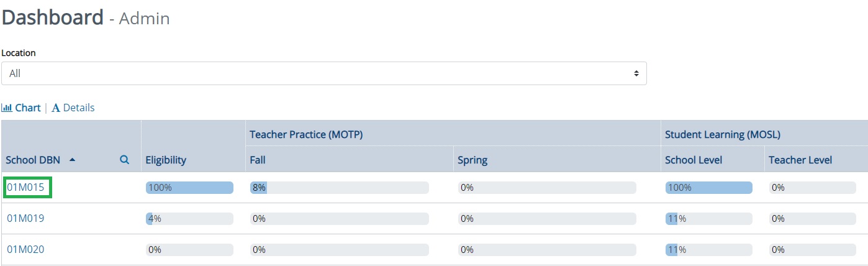Screen dimensions: 868x266
Task: Open school link 01M020
Action: click(x=25, y=249)
